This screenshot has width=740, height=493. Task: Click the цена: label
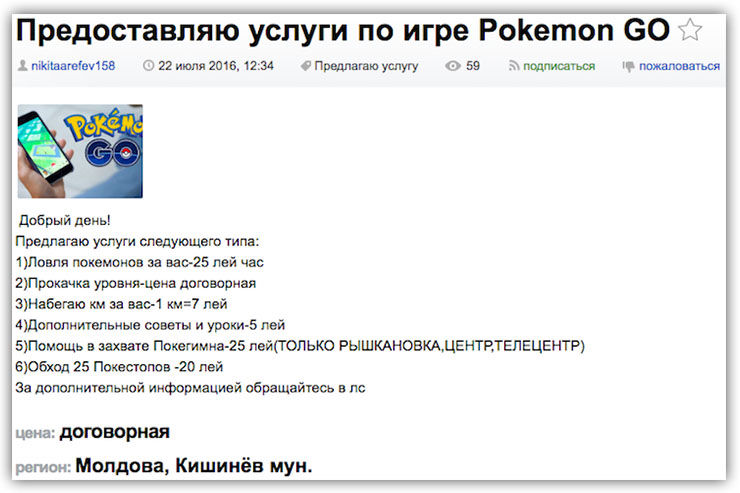[35, 433]
